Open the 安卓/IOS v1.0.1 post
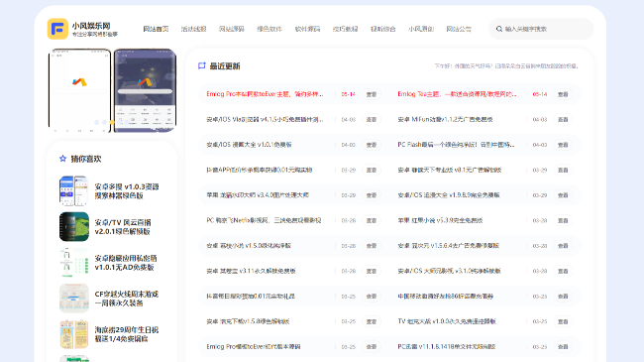The width and height of the screenshot is (644, 362). coord(249,145)
